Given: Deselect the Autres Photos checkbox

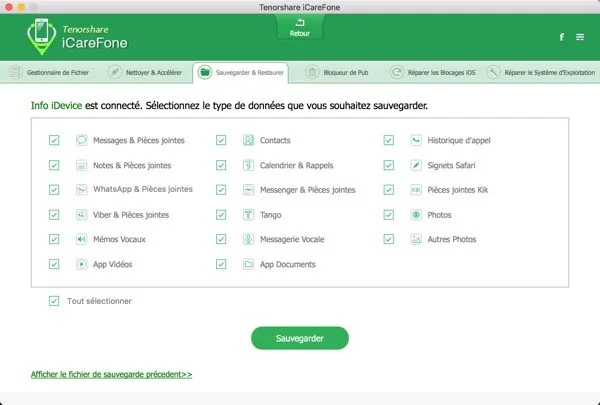Looking at the screenshot, I should tap(388, 239).
